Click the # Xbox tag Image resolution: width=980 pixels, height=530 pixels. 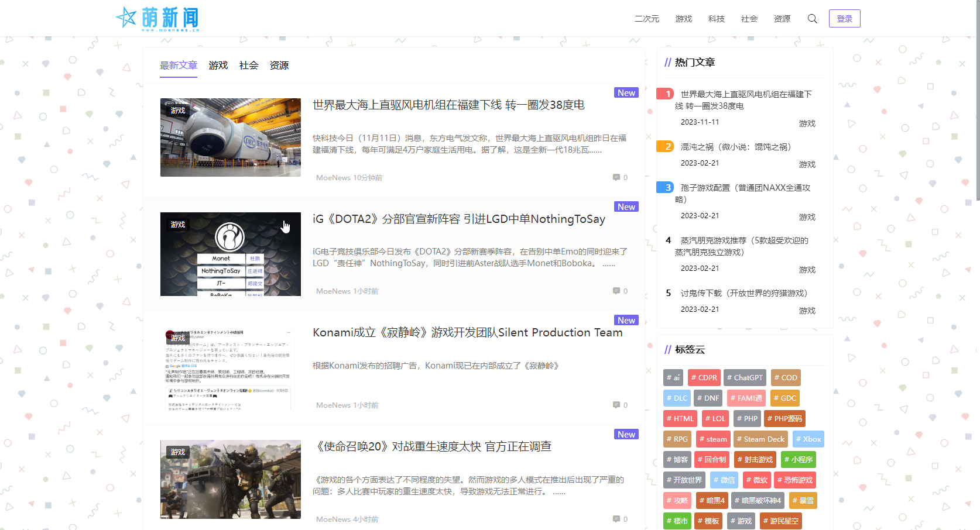tap(808, 439)
